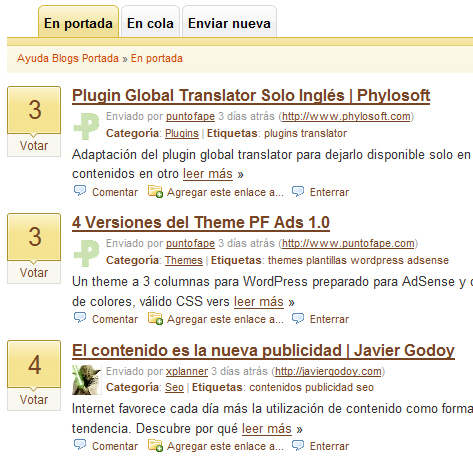473x457 pixels.
Task: Click add-folder icon of Theme PF Ads story
Action: coord(155,319)
